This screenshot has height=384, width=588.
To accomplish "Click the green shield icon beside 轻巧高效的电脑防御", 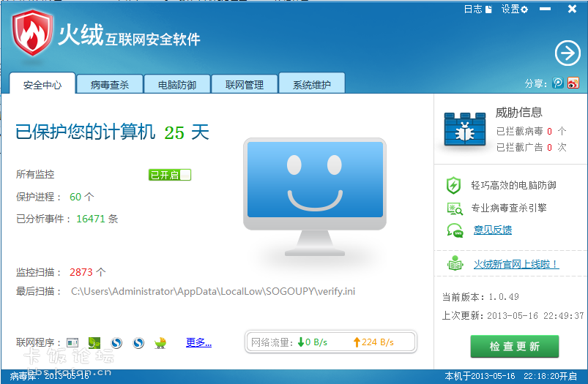I will (455, 186).
